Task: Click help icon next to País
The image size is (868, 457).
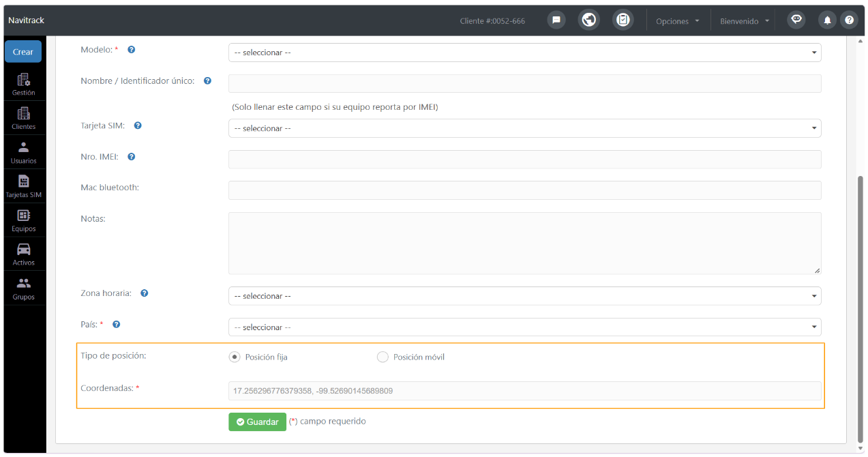Action: point(116,325)
